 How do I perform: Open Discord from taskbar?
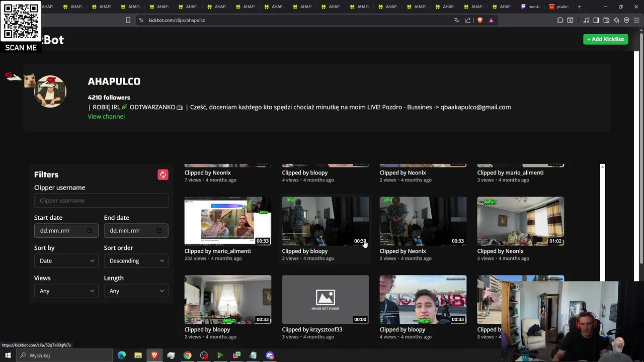pyautogui.click(x=270, y=355)
